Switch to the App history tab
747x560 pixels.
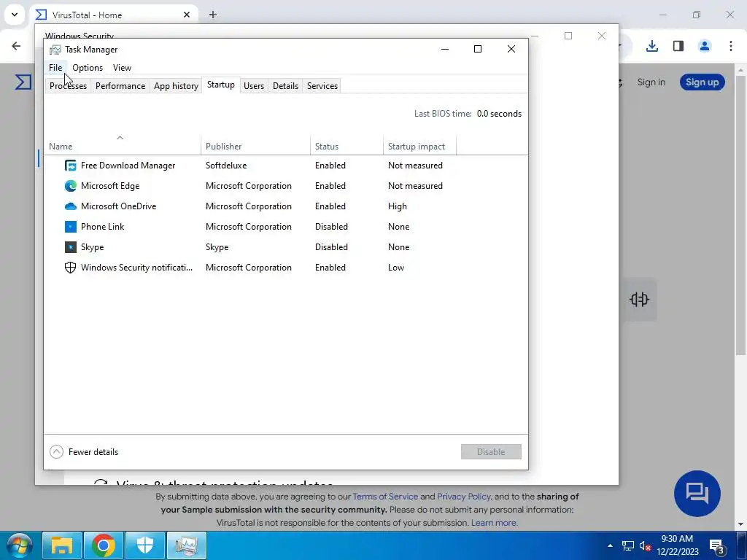[176, 86]
